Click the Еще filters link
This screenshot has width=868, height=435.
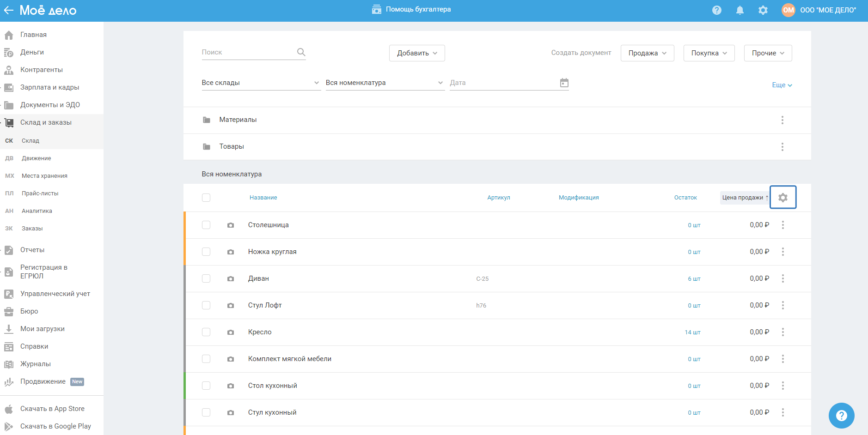[782, 85]
